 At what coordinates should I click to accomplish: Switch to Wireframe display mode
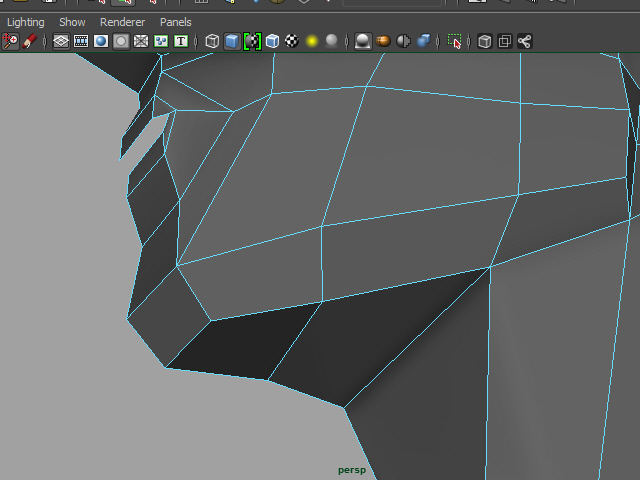[x=212, y=41]
